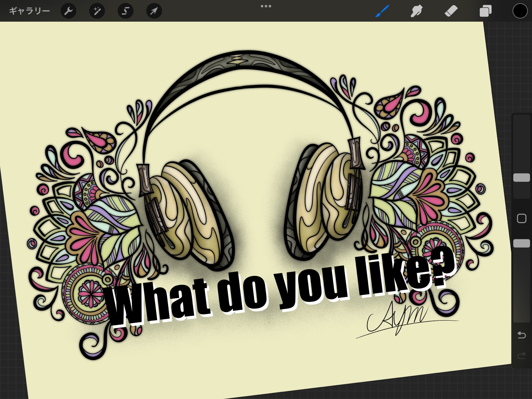Activate the Selection S-shaped tool
The image size is (532, 399).
pyautogui.click(x=125, y=11)
